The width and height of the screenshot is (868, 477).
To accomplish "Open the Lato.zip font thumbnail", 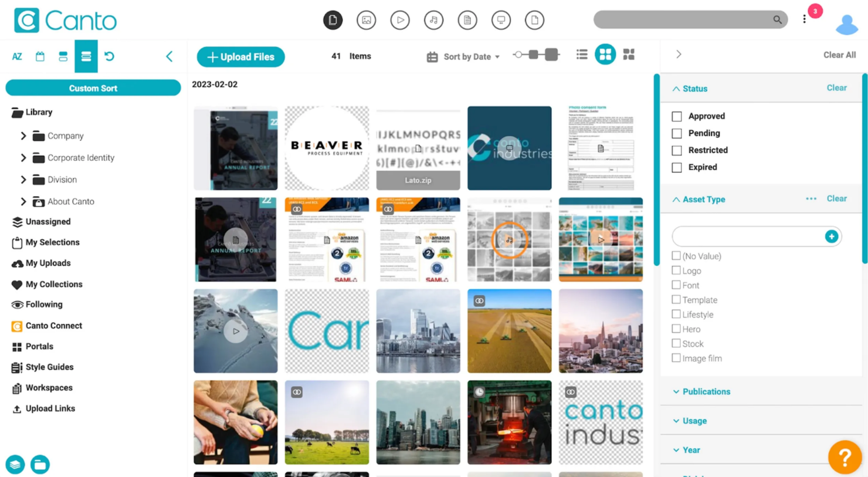I will [418, 148].
